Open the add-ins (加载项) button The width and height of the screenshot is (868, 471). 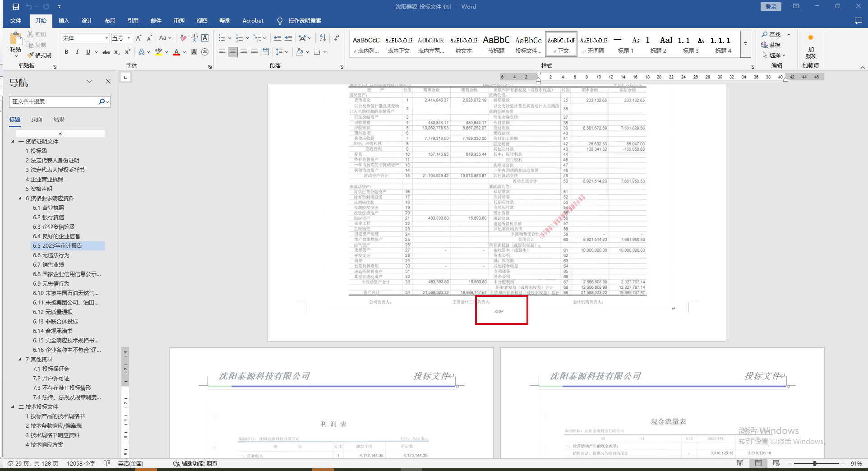(811, 47)
